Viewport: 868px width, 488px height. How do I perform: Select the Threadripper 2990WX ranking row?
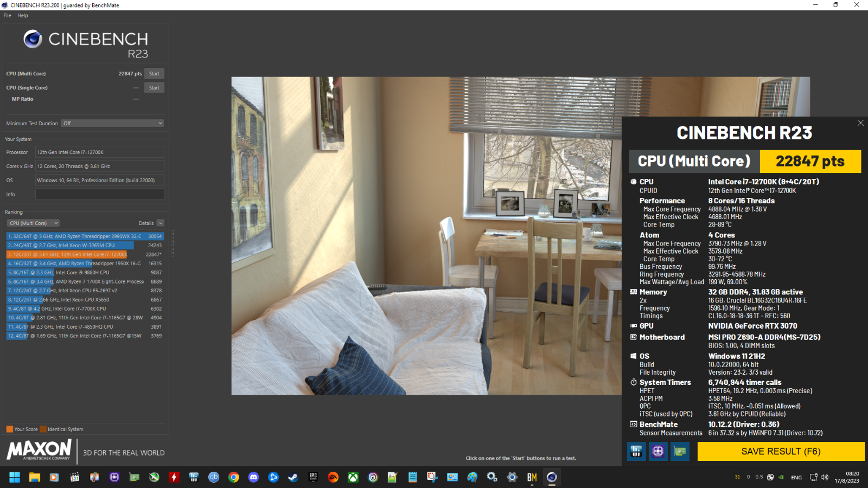pyautogui.click(x=85, y=236)
